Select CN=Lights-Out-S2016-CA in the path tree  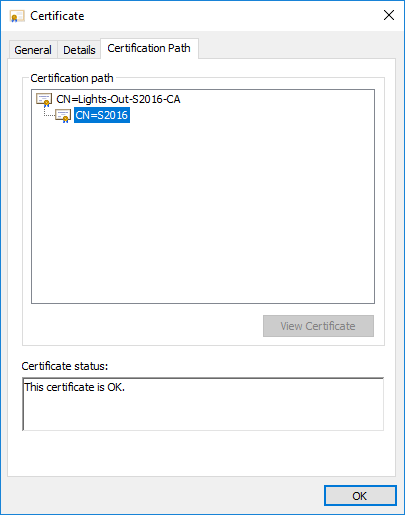pyautogui.click(x=118, y=99)
